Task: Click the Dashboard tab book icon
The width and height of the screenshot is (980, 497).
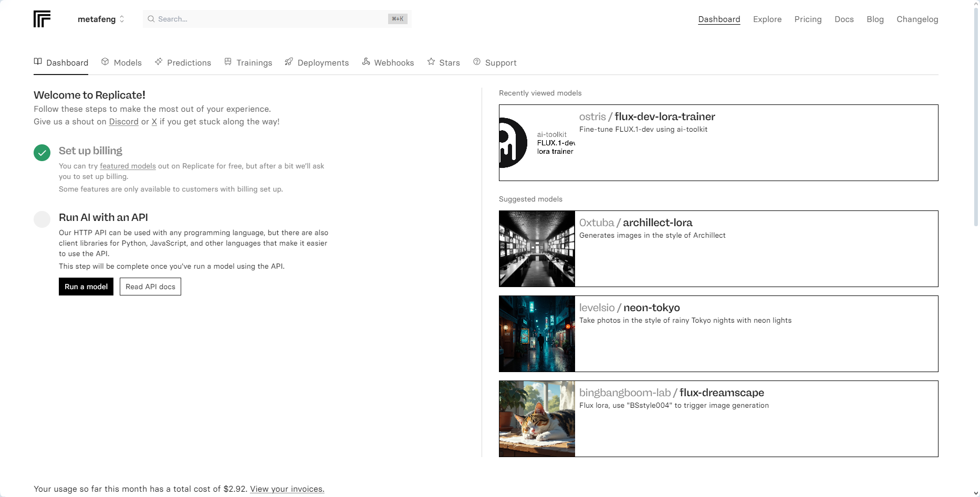Action: click(x=38, y=62)
